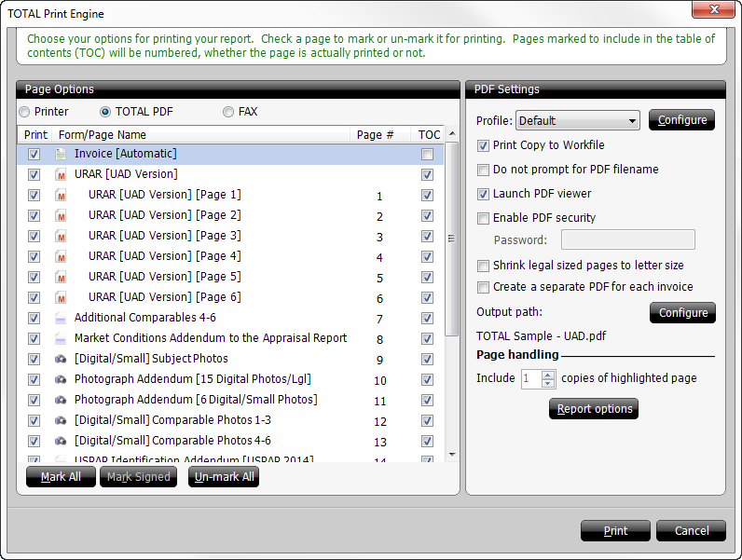This screenshot has height=560, width=742.
Task: Uncheck Launch PDF viewer
Action: click(x=483, y=194)
